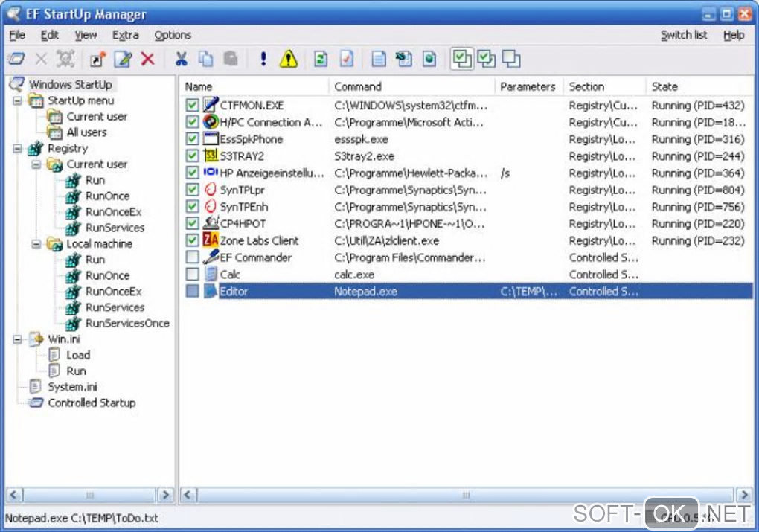The image size is (759, 532).
Task: Click the second double-checkbox toolbar icon
Action: pyautogui.click(x=486, y=59)
